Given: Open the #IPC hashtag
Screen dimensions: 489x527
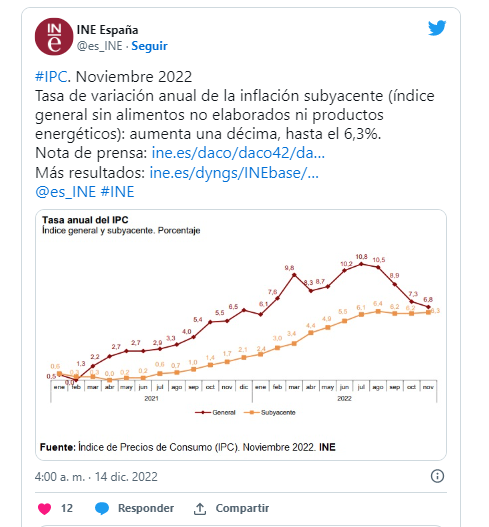Looking at the screenshot, I should (x=51, y=77).
